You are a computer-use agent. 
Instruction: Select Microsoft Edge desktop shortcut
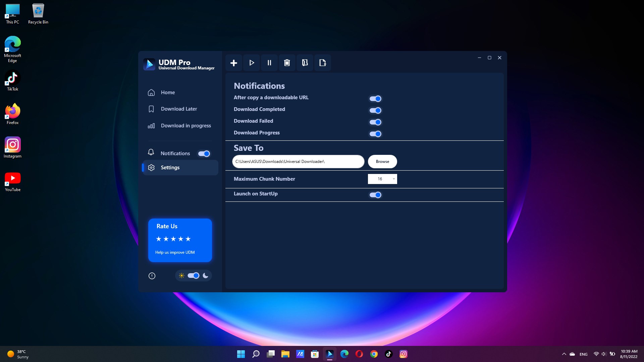tap(13, 50)
